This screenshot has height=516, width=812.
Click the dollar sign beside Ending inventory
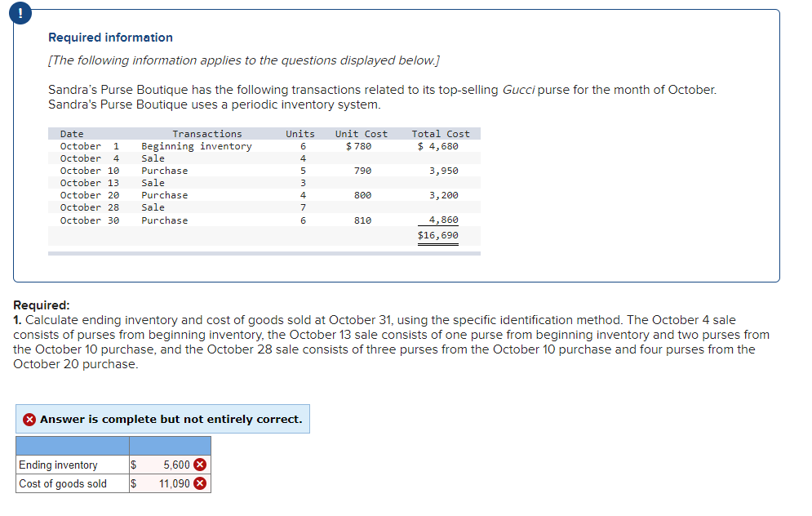(x=132, y=464)
